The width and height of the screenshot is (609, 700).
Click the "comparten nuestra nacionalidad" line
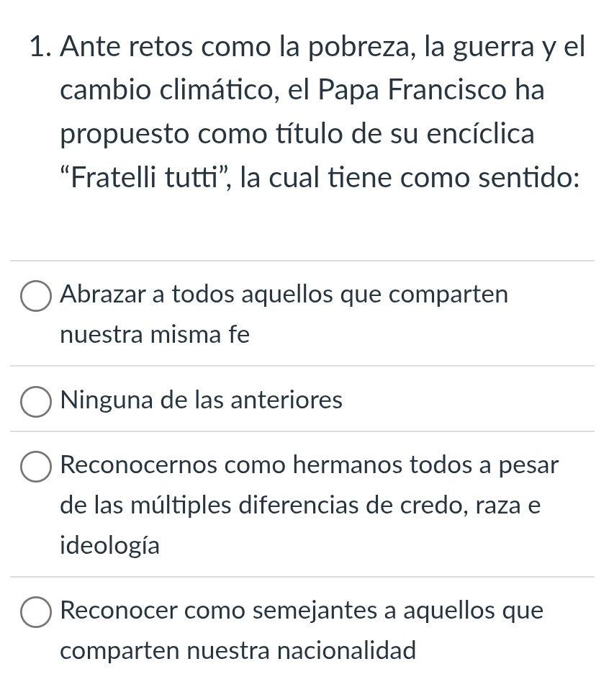tap(239, 651)
